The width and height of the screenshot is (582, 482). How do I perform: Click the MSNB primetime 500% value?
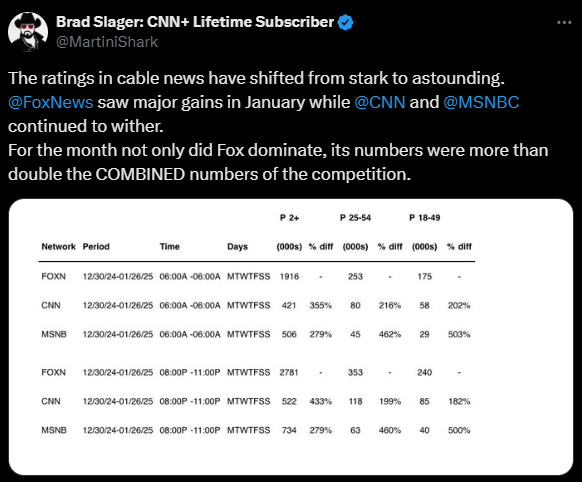pyautogui.click(x=459, y=430)
